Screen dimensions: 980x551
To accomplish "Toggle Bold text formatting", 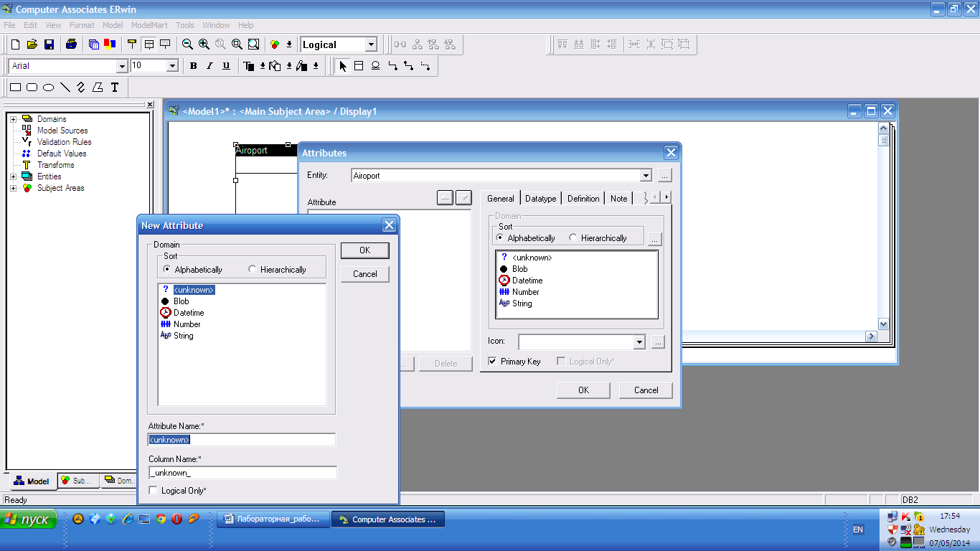I will (x=194, y=66).
